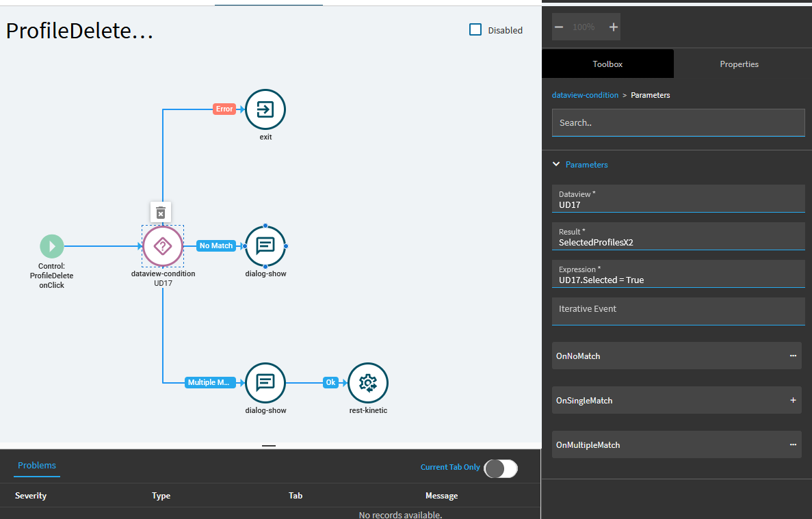Select the exit node icon
This screenshot has width=812, height=519.
tap(265, 109)
